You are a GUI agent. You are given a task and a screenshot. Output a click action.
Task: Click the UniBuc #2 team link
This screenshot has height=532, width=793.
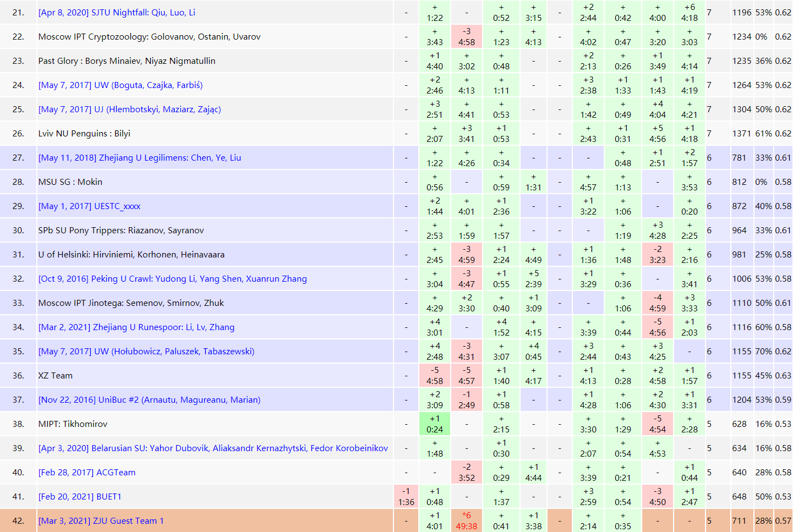tap(149, 400)
